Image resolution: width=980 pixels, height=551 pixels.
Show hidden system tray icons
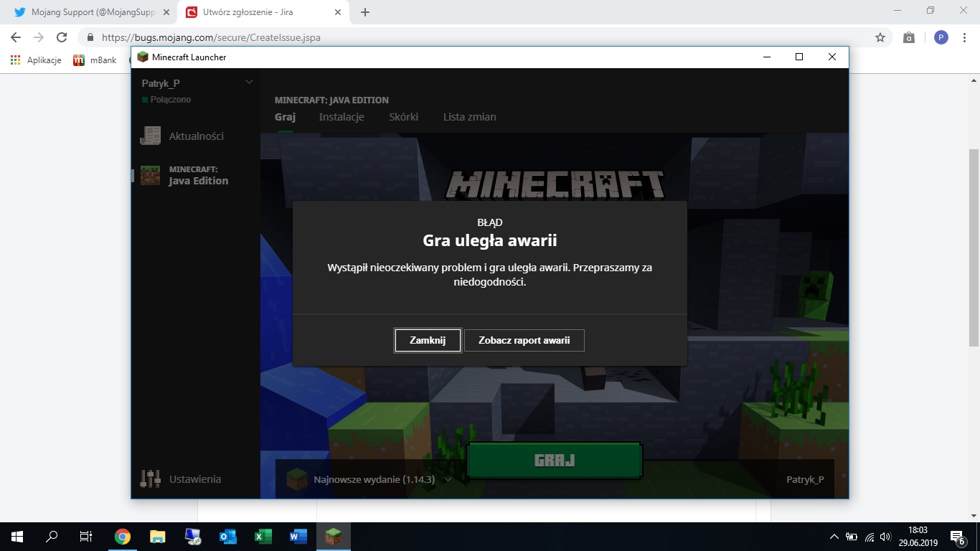pyautogui.click(x=834, y=537)
